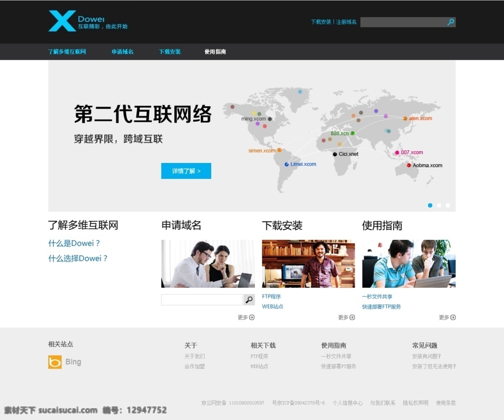Click the 申请域名 section heading

click(181, 226)
